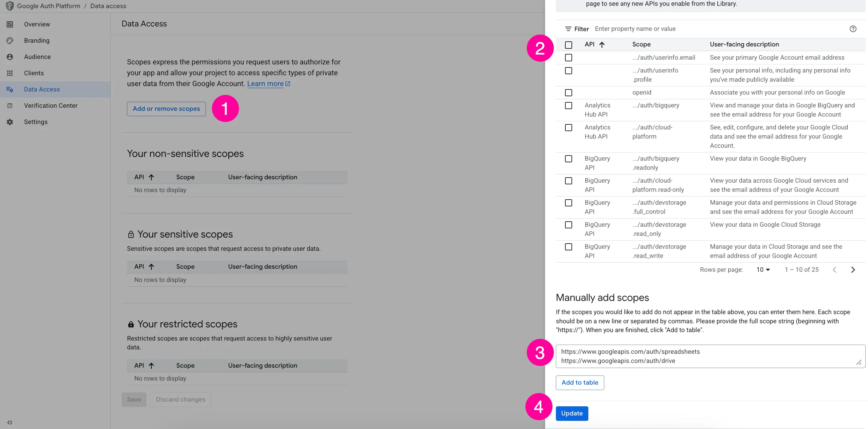Click the Data Access sidebar icon
868x429 pixels.
pyautogui.click(x=10, y=89)
